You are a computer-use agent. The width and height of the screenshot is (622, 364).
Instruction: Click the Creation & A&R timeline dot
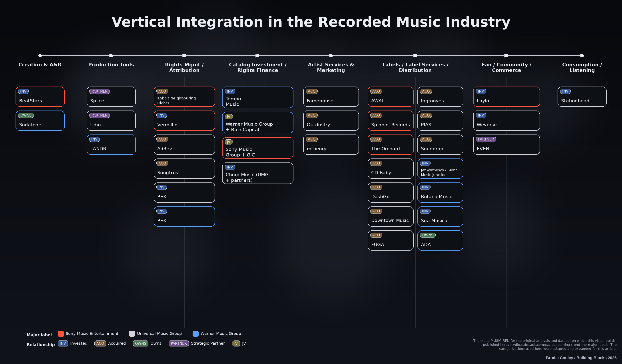(40, 56)
